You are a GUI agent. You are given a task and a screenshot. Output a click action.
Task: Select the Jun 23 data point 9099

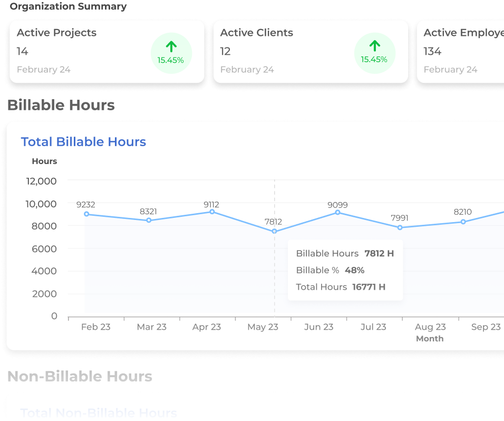coord(337,212)
